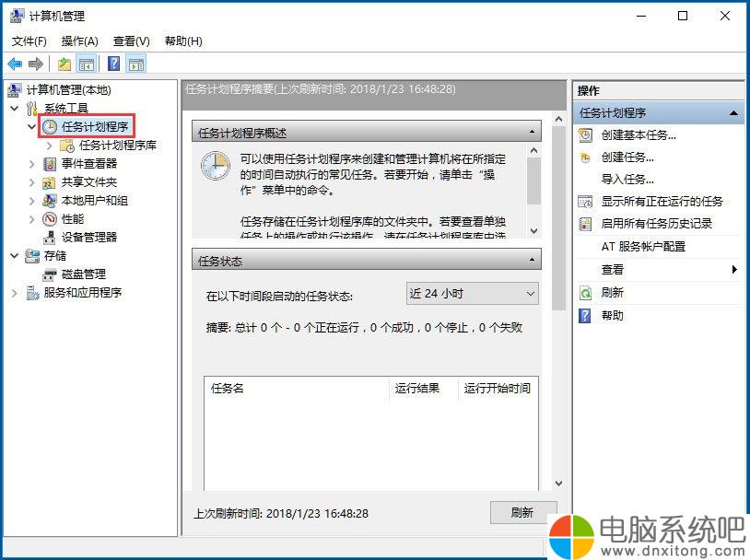
Task: Click the blue Help toolbar icon
Action: click(x=114, y=64)
